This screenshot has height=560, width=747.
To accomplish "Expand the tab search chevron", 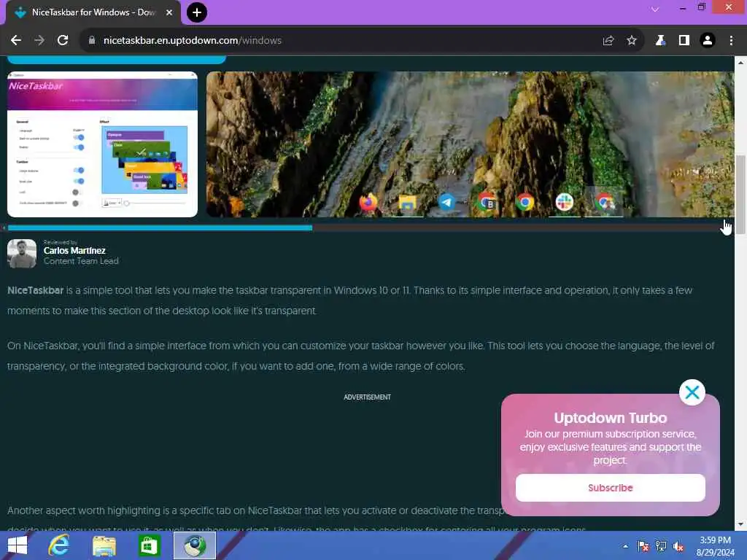I will tap(655, 9).
